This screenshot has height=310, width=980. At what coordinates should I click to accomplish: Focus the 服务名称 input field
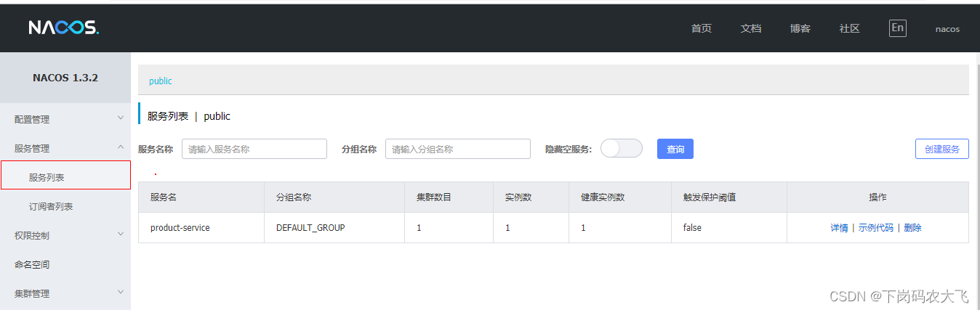(254, 149)
